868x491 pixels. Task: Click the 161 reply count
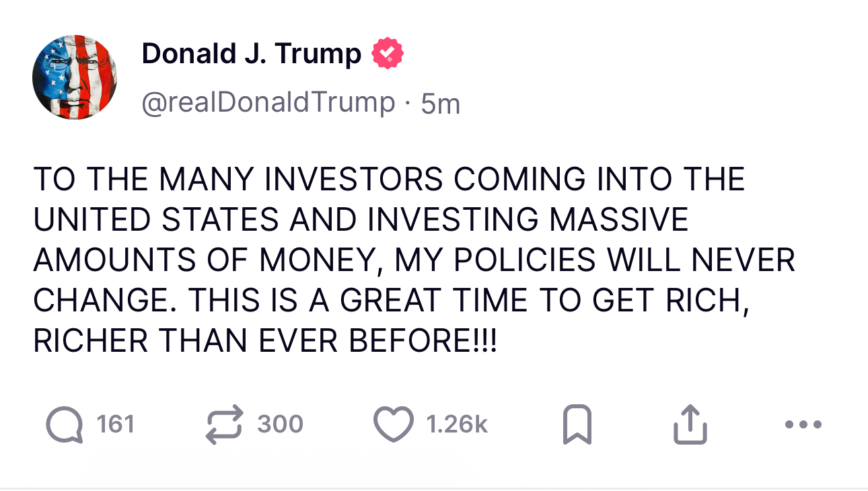pos(116,424)
